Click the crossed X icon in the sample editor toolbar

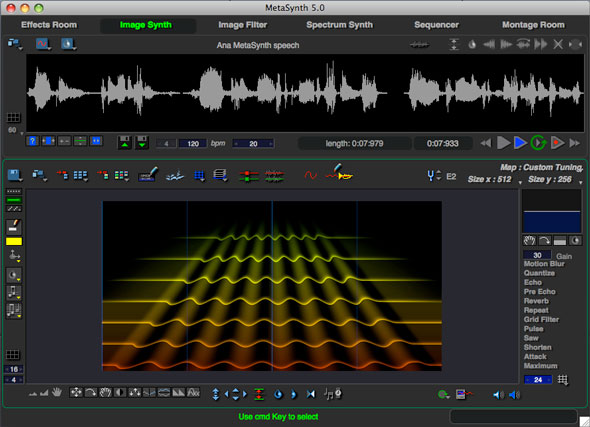pyautogui.click(x=558, y=44)
